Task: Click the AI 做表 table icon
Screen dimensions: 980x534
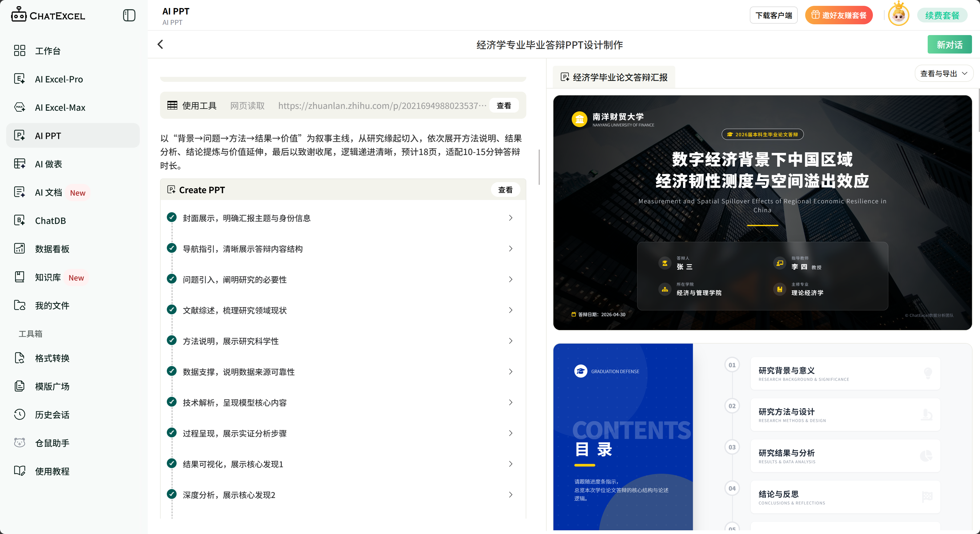Action: pos(19,164)
